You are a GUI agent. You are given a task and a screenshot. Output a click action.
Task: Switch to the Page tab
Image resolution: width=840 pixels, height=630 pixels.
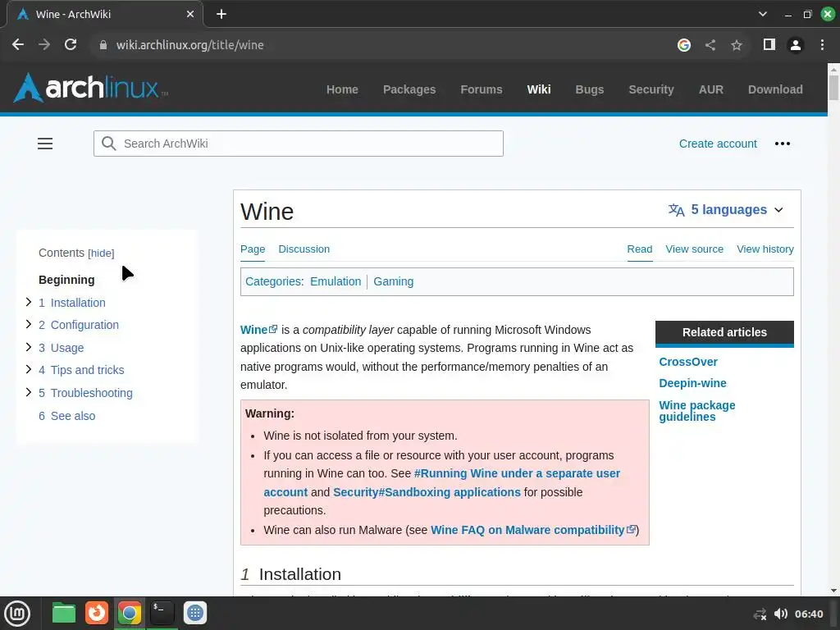point(253,249)
